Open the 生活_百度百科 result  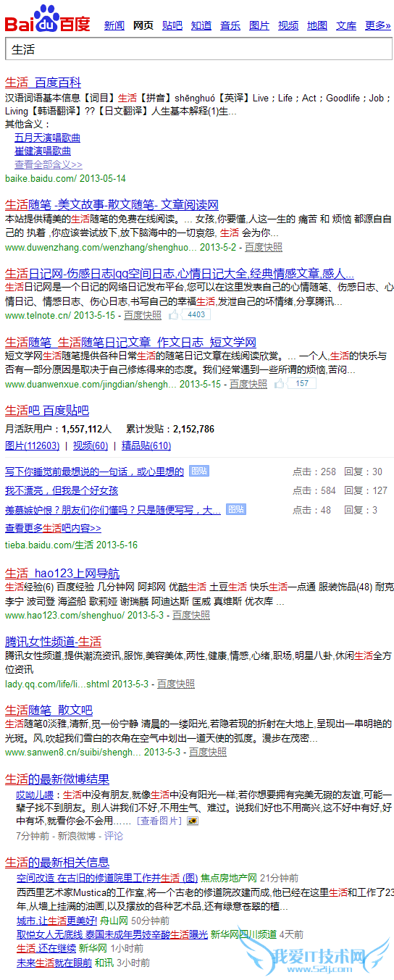(x=43, y=83)
